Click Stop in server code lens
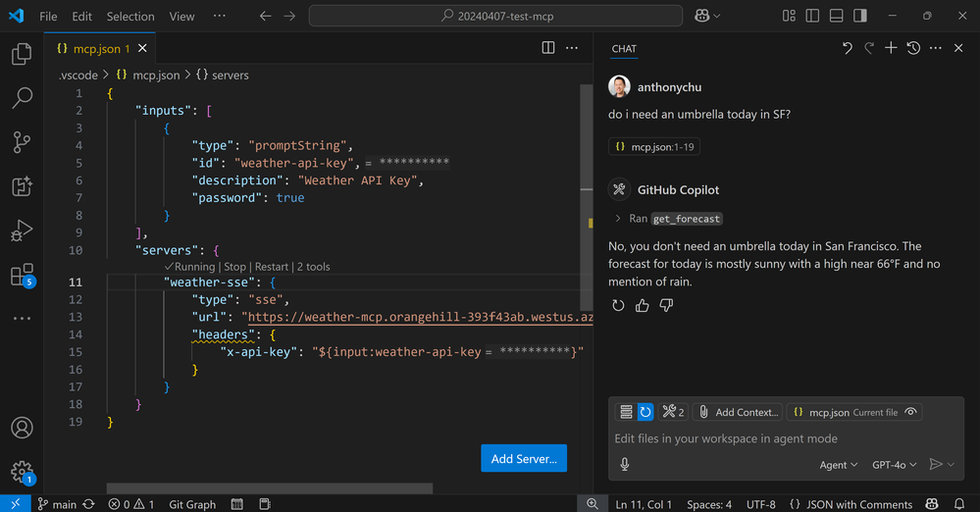The width and height of the screenshot is (980, 512). tap(235, 267)
